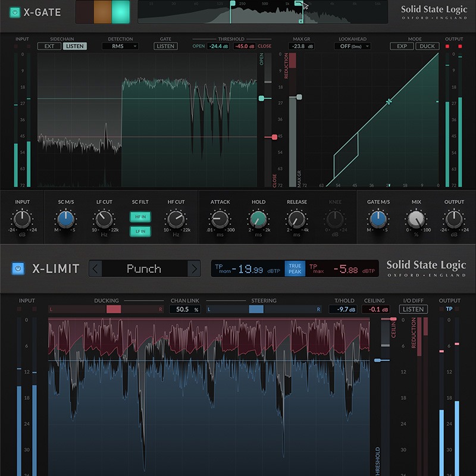Click the Solid State Logic logo in X-LIMIT
This screenshot has height=476, width=476.
pyautogui.click(x=426, y=268)
